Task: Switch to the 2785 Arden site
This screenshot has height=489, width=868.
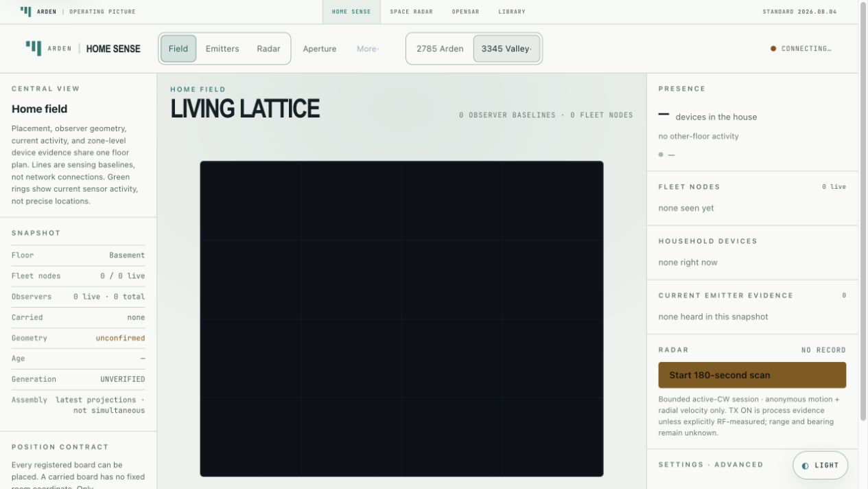Action: [440, 49]
